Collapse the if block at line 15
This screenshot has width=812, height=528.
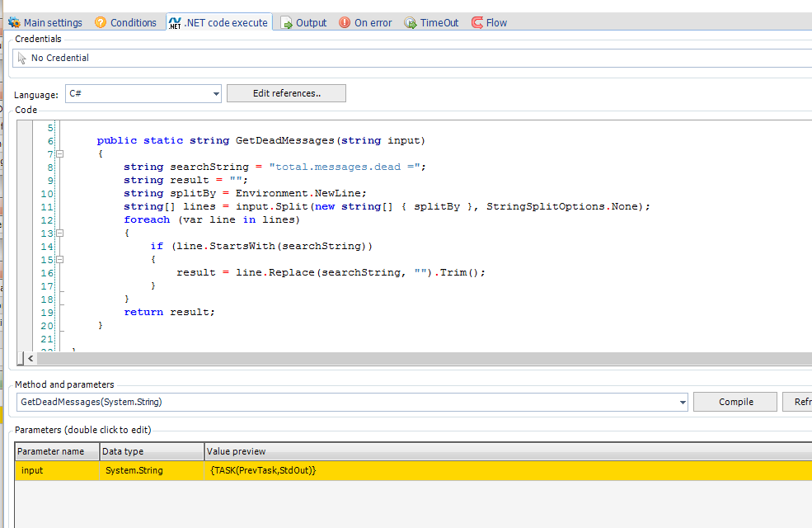coord(60,260)
